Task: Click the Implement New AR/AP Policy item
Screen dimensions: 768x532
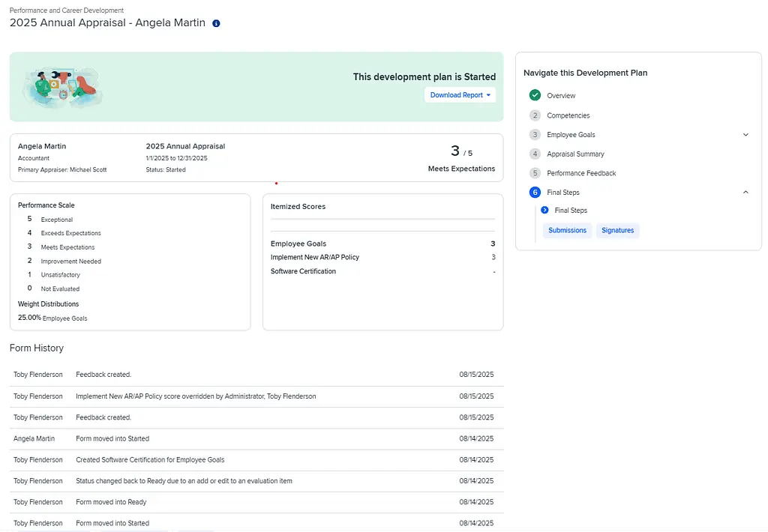Action: click(315, 257)
